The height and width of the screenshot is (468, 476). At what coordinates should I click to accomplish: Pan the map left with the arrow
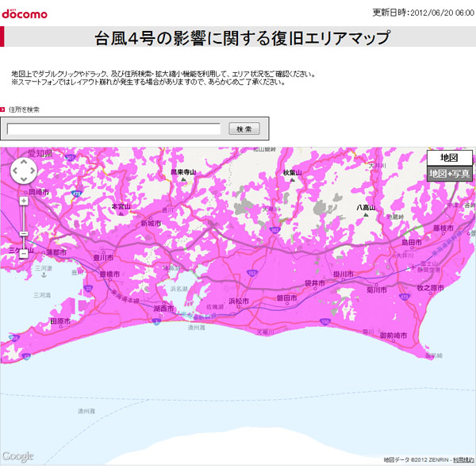(x=14, y=171)
